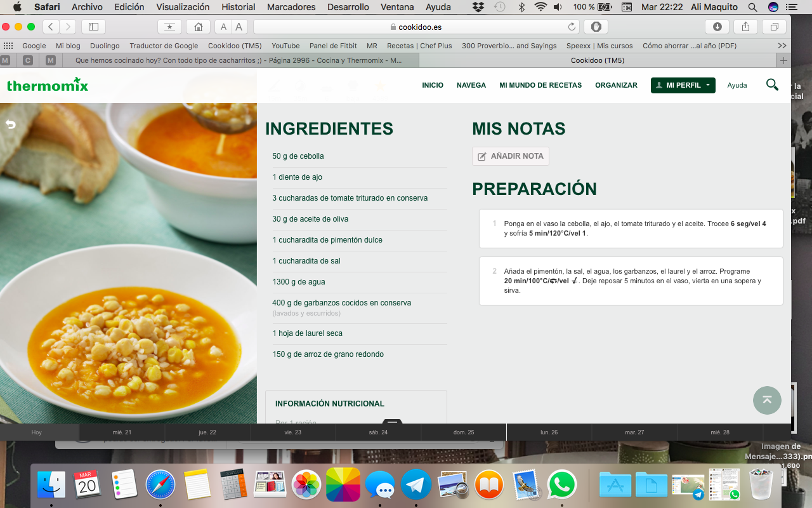Open NAVEGA in the Cookidoo navigation
Screen dimensions: 812x508
(471, 85)
